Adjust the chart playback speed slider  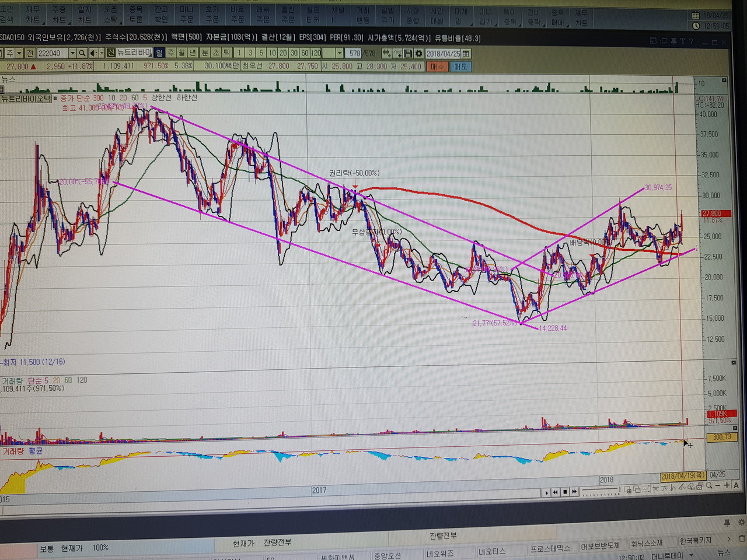[602, 492]
